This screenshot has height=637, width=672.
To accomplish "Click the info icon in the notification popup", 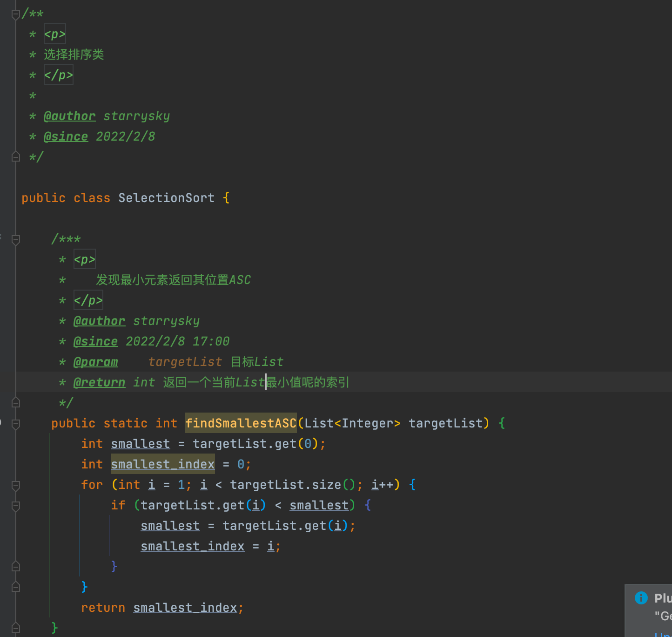I will [x=641, y=597].
